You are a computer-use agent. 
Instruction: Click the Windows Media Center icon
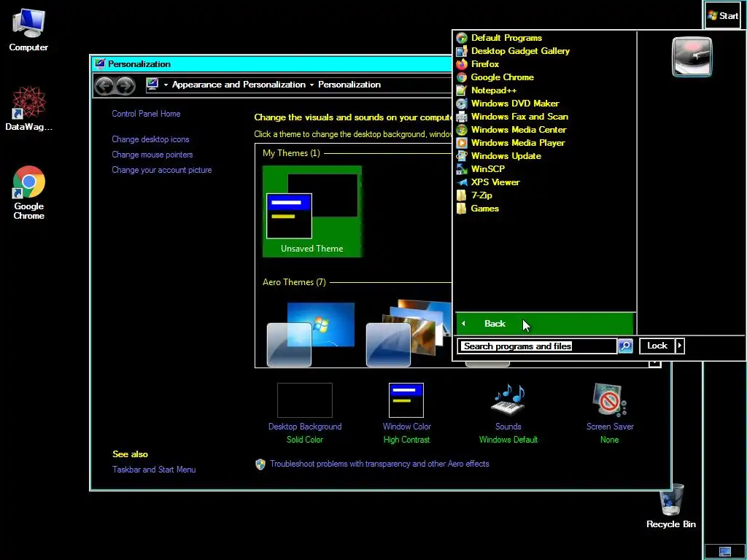tap(462, 130)
